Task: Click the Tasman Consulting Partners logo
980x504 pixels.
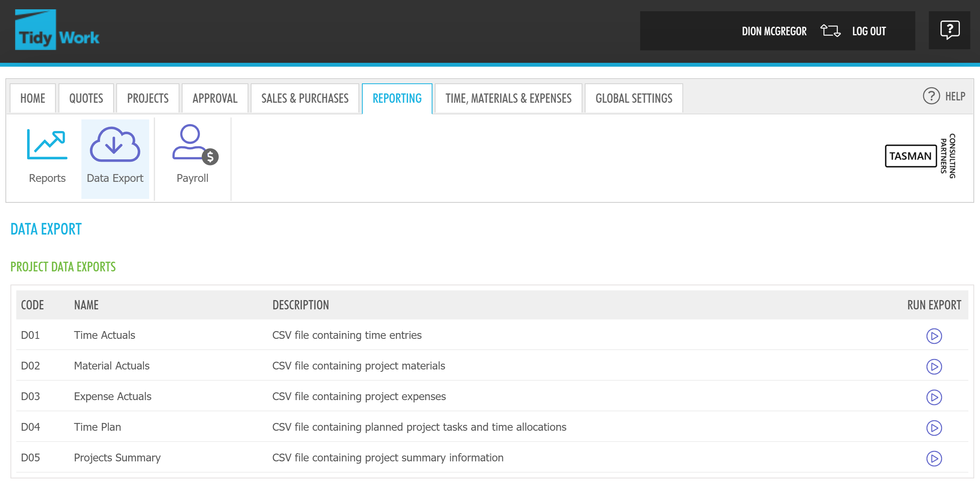Action: coord(920,156)
